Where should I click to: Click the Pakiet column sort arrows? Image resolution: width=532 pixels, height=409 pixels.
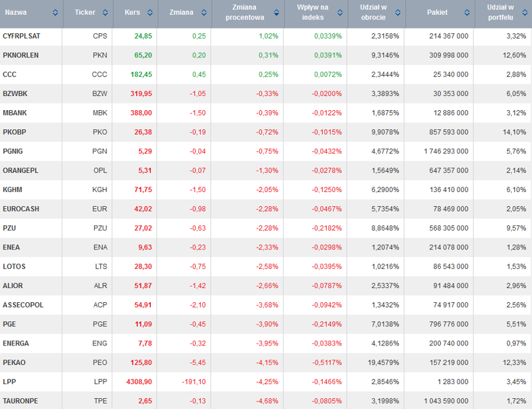467,13
